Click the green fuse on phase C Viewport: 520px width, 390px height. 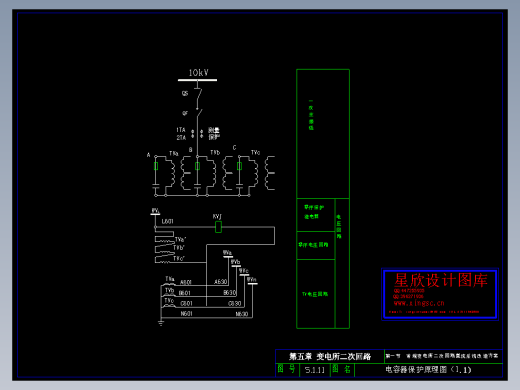(239, 166)
